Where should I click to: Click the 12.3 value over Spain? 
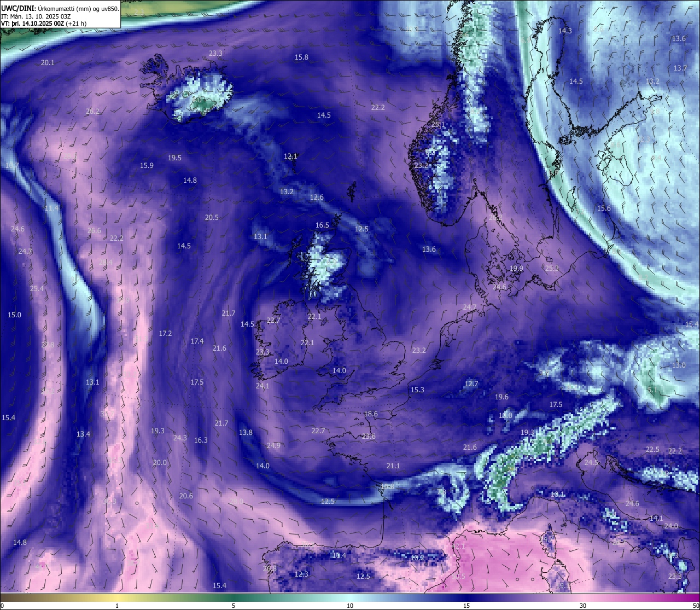click(301, 574)
